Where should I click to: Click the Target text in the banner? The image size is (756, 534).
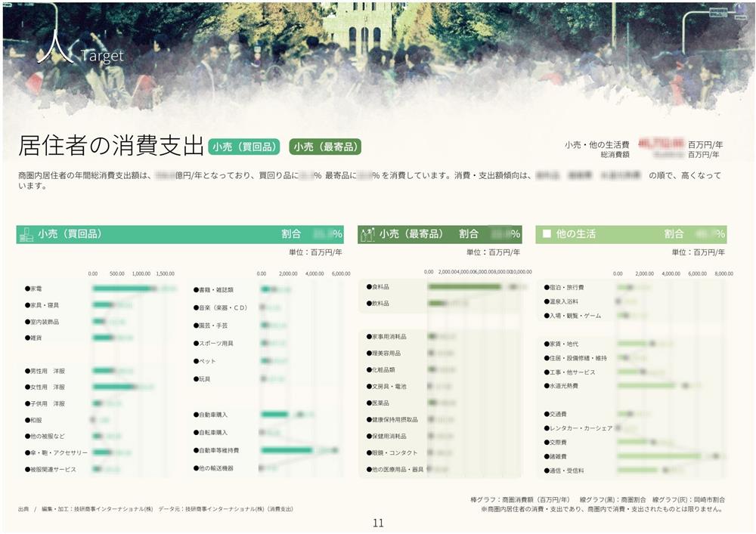tap(102, 56)
